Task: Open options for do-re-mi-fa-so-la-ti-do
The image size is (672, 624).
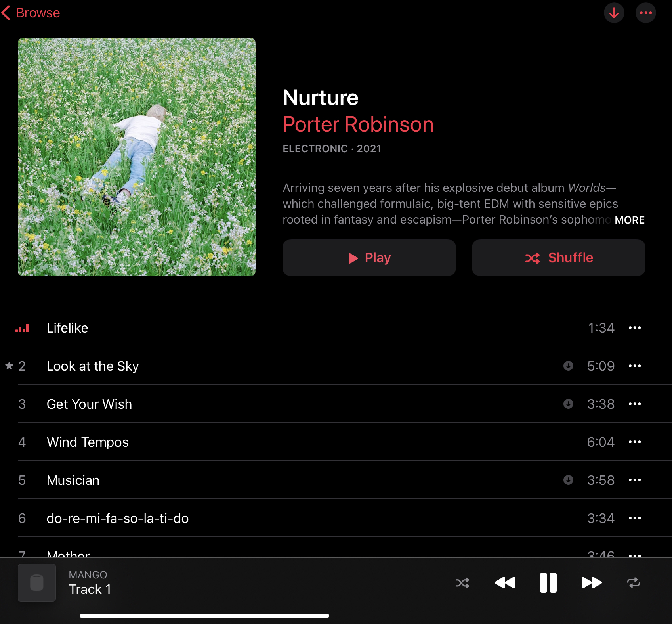Action: 634,518
